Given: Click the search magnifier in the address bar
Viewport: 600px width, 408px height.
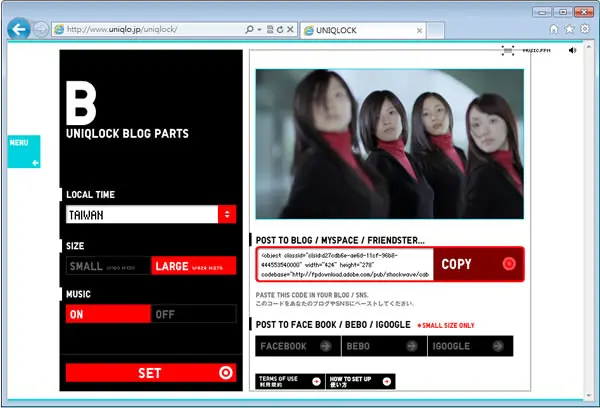Looking at the screenshot, I should pos(249,29).
